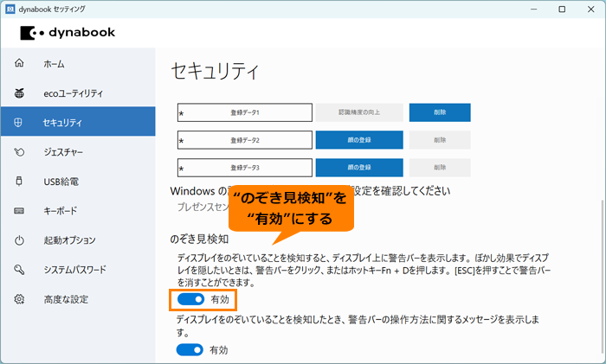Image resolution: width=606 pixels, height=364 pixels.
Task: Click the 登録データ2 field
Action: click(245, 140)
